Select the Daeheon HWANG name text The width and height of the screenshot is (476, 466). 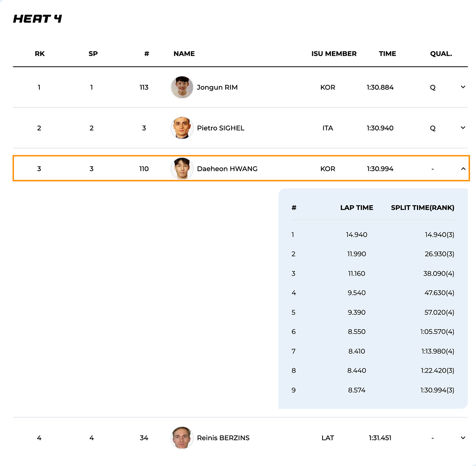click(x=227, y=169)
